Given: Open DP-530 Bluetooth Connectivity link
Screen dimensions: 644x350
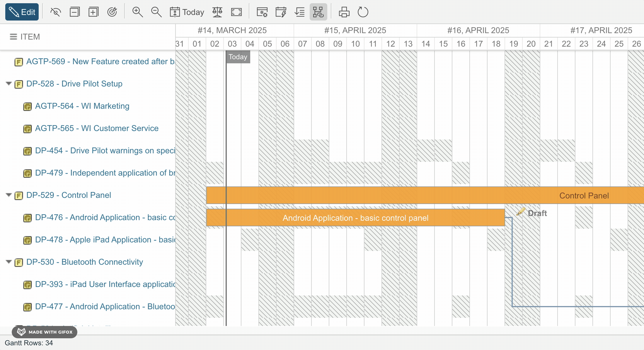Looking at the screenshot, I should point(85,262).
